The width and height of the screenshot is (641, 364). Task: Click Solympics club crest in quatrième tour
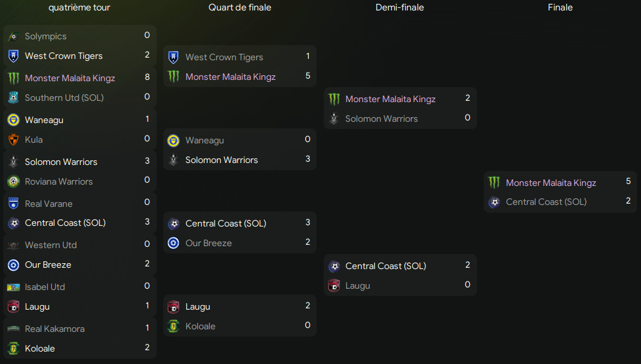[x=14, y=37]
